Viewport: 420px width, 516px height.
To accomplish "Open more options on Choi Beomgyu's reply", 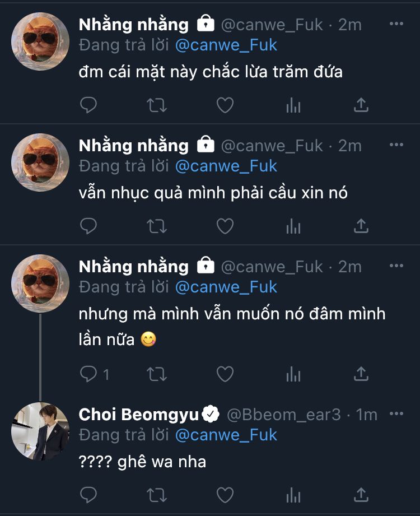I will pyautogui.click(x=396, y=414).
